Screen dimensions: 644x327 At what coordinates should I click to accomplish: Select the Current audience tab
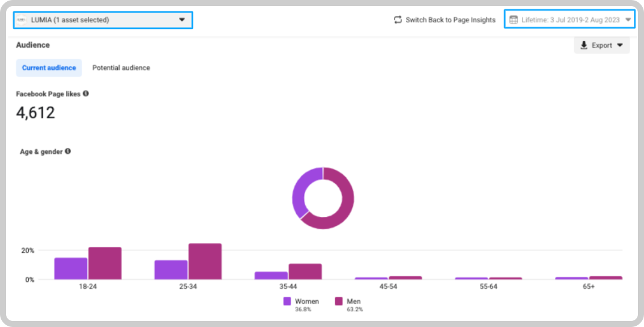click(49, 68)
